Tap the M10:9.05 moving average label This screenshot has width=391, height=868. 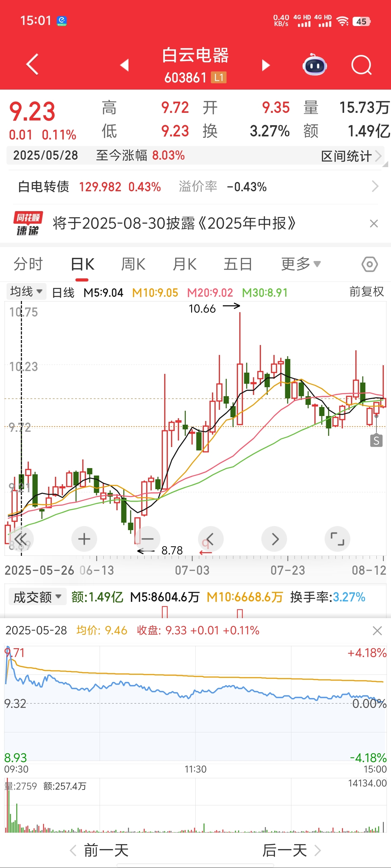coord(155,292)
